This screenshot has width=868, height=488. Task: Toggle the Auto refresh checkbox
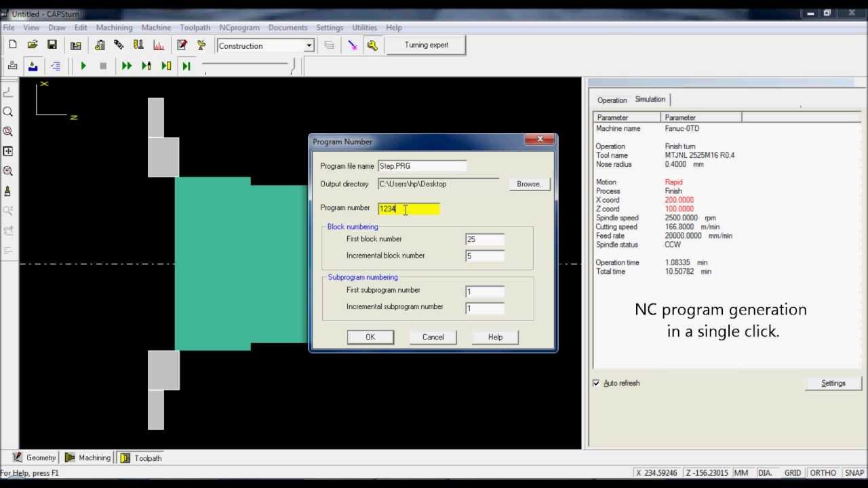(x=596, y=383)
